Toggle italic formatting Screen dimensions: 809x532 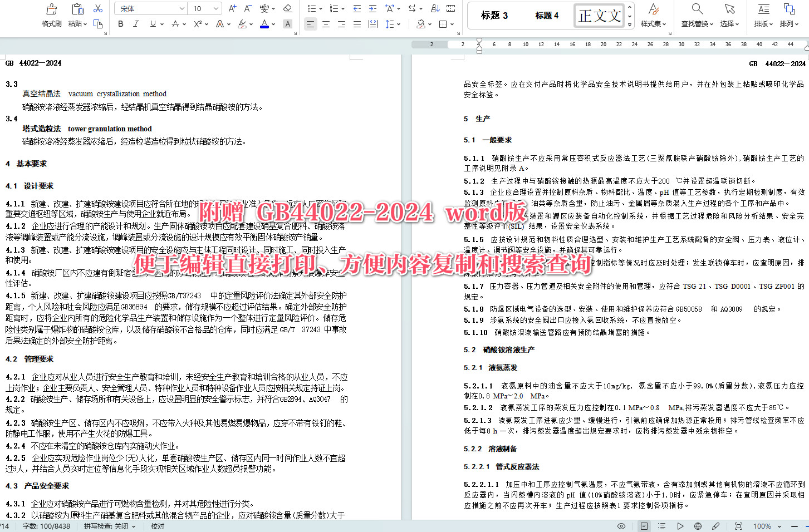point(136,24)
